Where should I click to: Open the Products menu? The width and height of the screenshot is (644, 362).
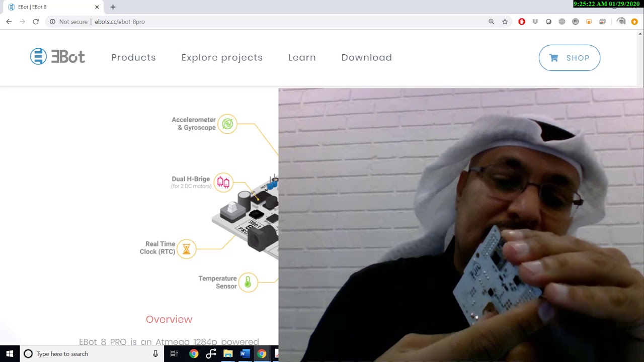133,57
